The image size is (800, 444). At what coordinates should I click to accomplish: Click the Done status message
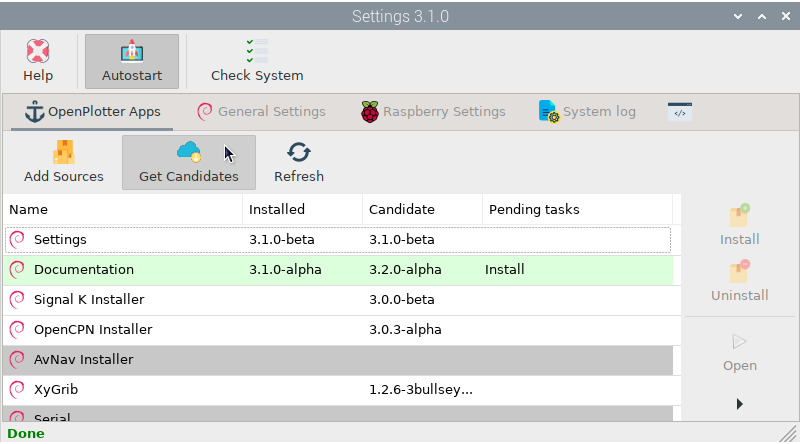(26, 434)
